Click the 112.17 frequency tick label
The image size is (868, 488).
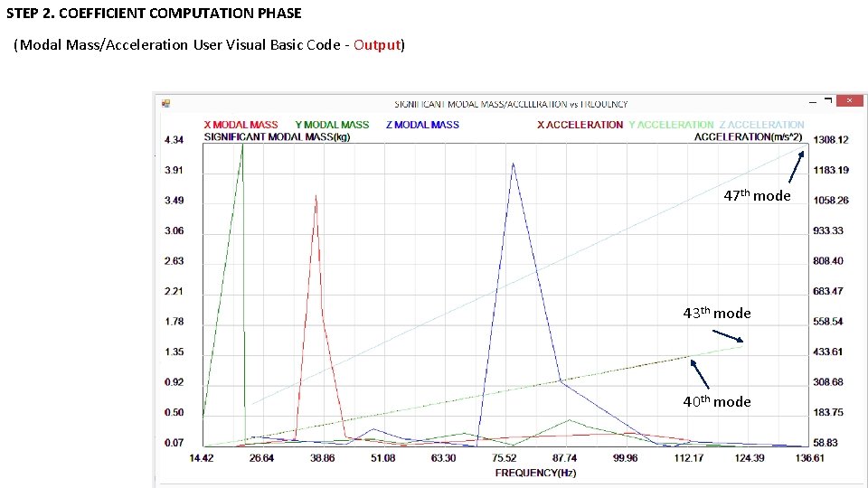click(689, 458)
